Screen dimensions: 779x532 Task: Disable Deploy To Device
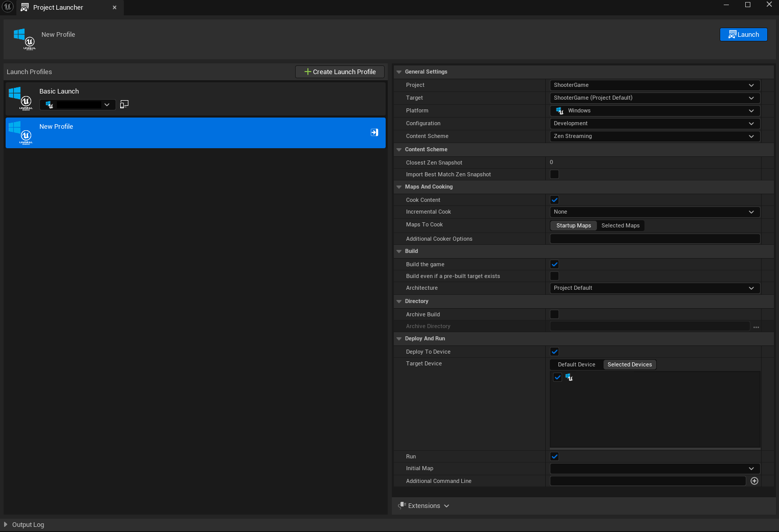(x=554, y=352)
